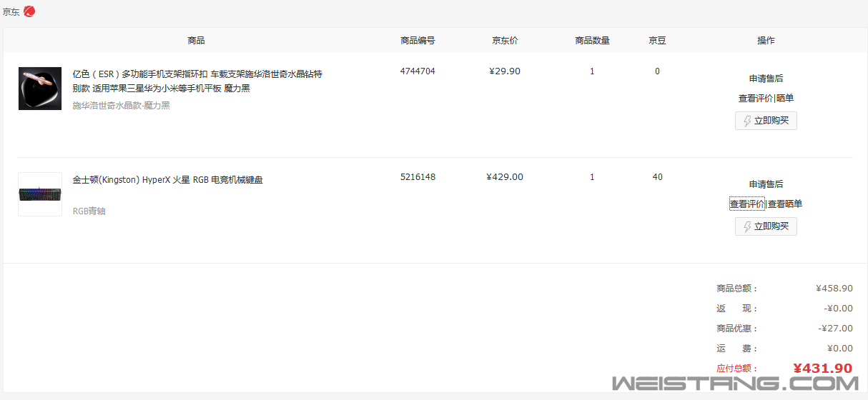Select the total payable ¥431.90
The width and height of the screenshot is (868, 400).
[x=823, y=369]
